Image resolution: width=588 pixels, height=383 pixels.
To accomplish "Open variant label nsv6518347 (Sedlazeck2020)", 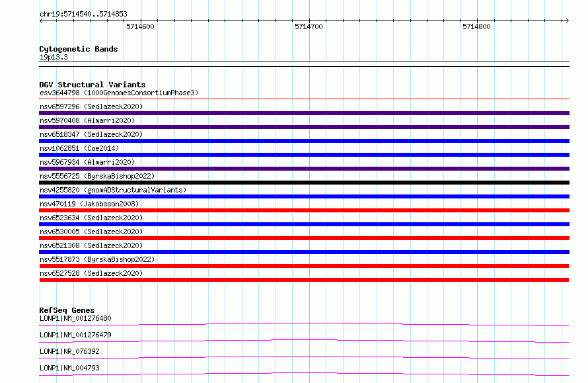I will point(91,134).
